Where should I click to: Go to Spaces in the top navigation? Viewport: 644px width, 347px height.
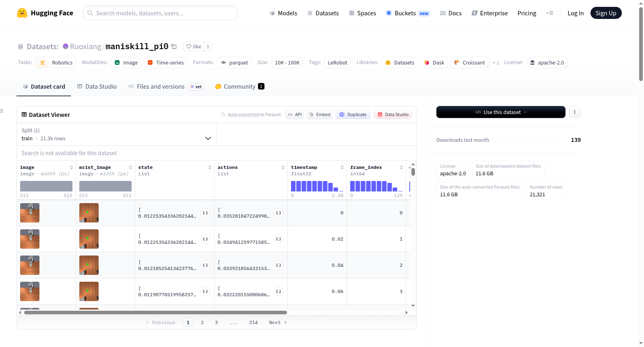click(x=363, y=13)
